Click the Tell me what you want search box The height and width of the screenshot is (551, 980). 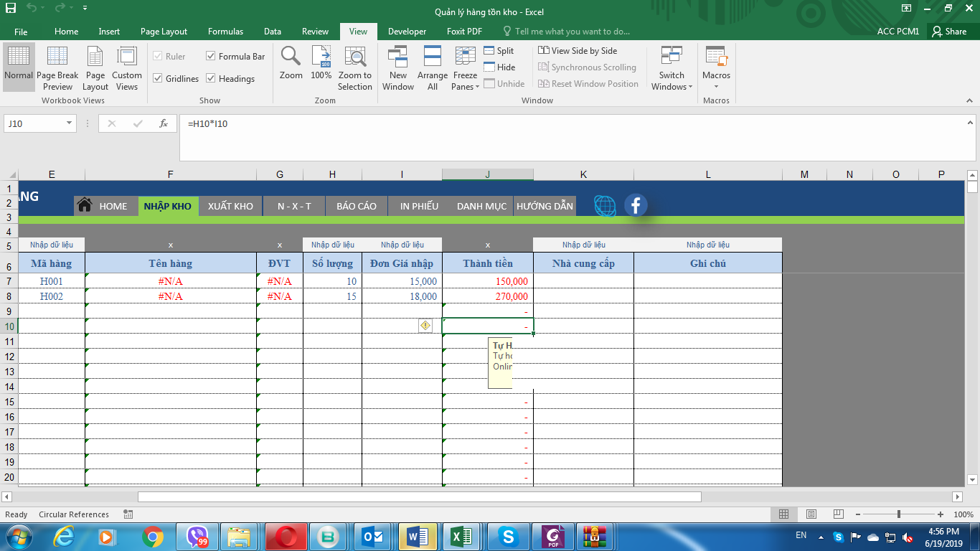tap(567, 32)
